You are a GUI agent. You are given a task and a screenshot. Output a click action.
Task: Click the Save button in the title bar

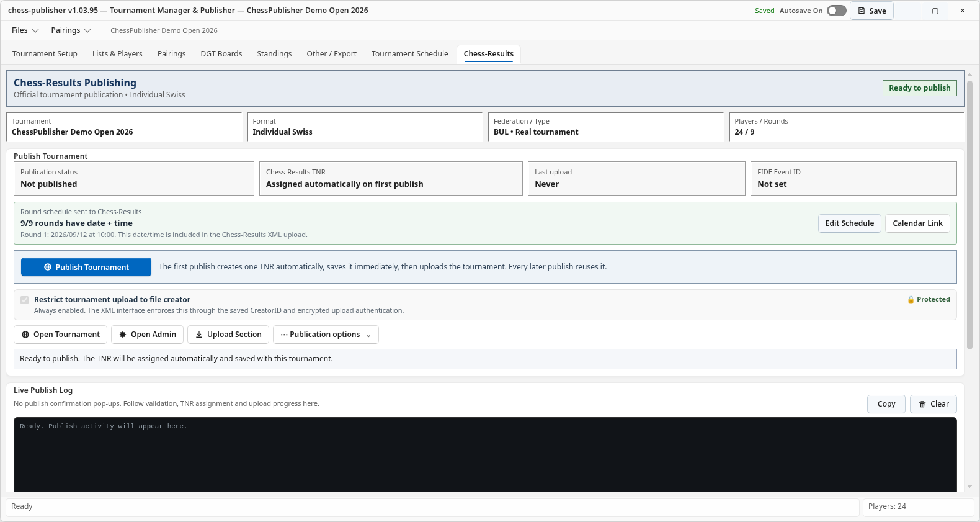click(x=871, y=11)
